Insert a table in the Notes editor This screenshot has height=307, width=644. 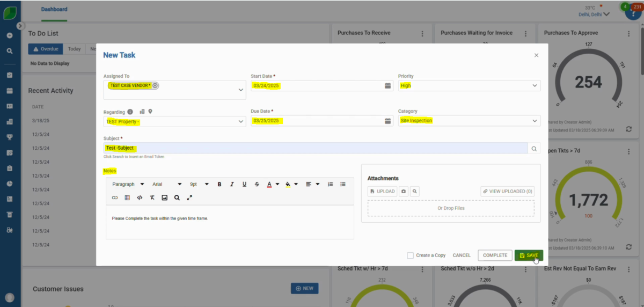coord(127,198)
